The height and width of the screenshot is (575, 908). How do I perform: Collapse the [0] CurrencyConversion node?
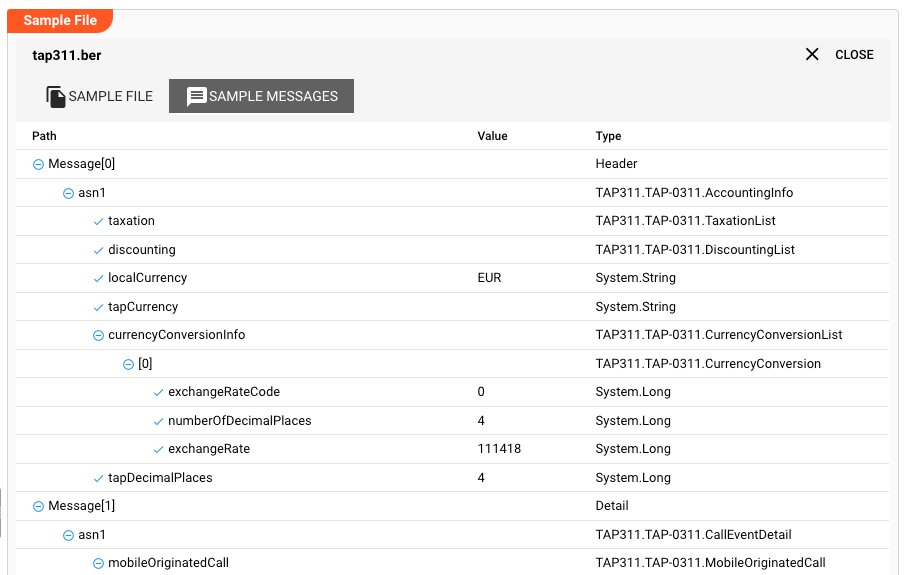[x=129, y=364]
